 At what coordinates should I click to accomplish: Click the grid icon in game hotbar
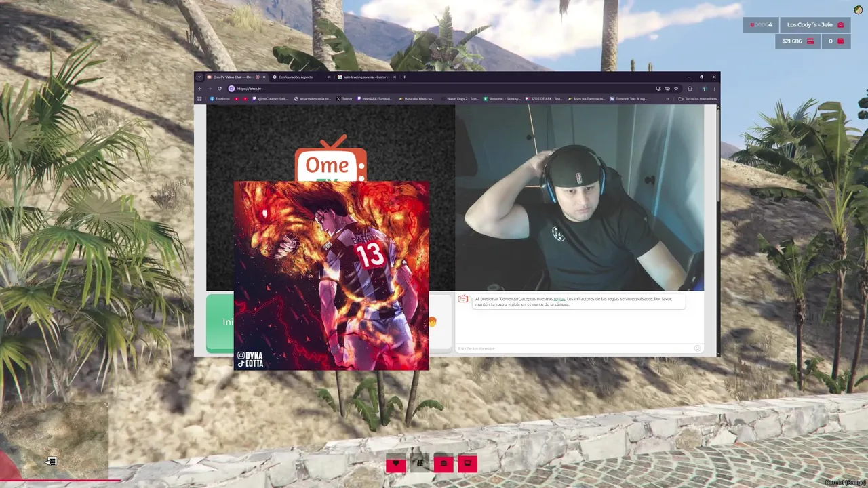point(420,464)
